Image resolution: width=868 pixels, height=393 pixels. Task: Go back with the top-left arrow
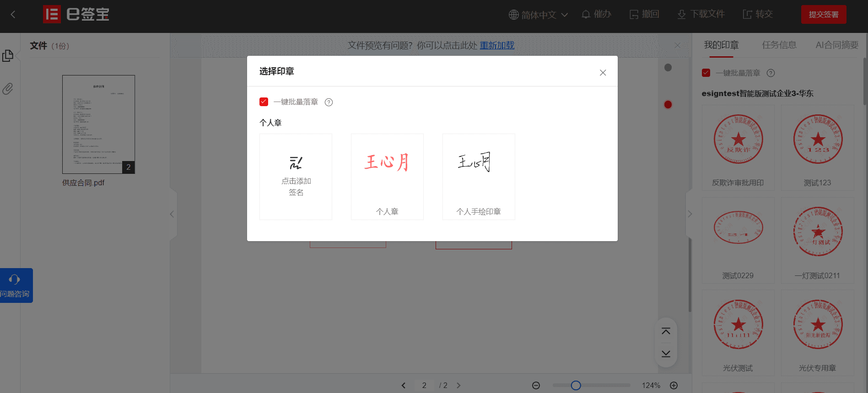click(13, 15)
